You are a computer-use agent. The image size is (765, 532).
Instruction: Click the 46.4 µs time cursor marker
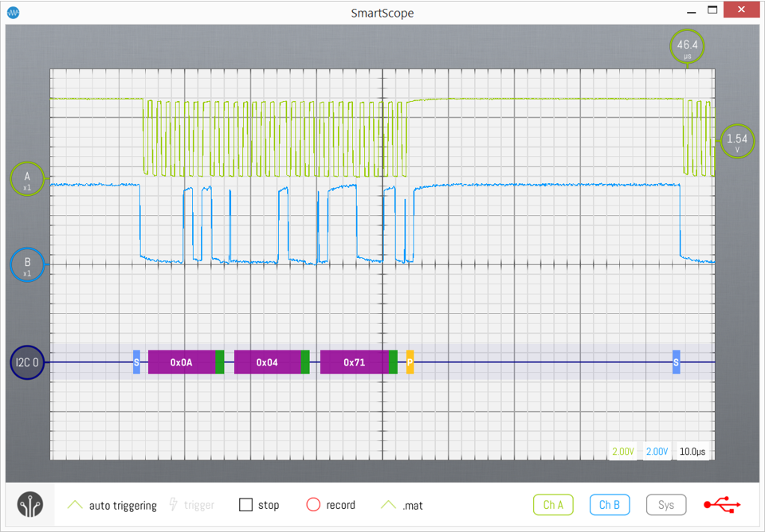pos(687,47)
